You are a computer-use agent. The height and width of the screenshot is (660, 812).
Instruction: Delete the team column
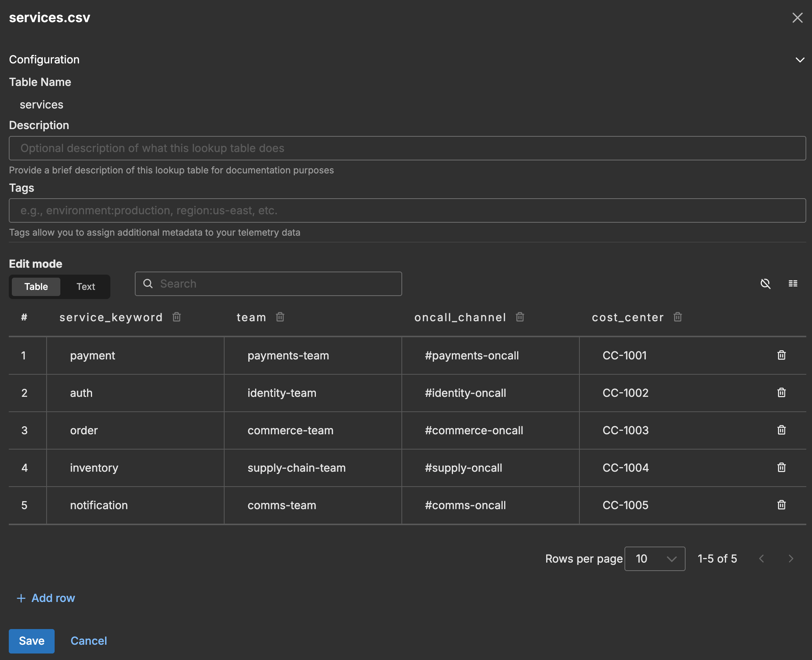click(x=280, y=317)
